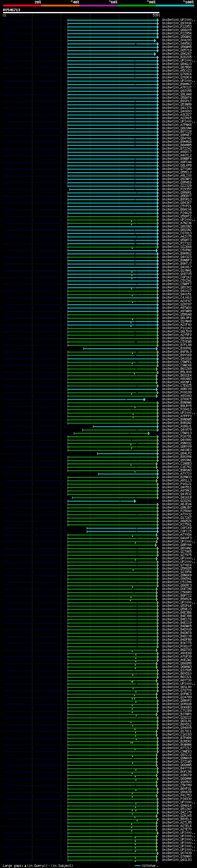Click the UniRef100_B9T228 label
The width and height of the screenshot is (197, 868).
[x=177, y=131]
